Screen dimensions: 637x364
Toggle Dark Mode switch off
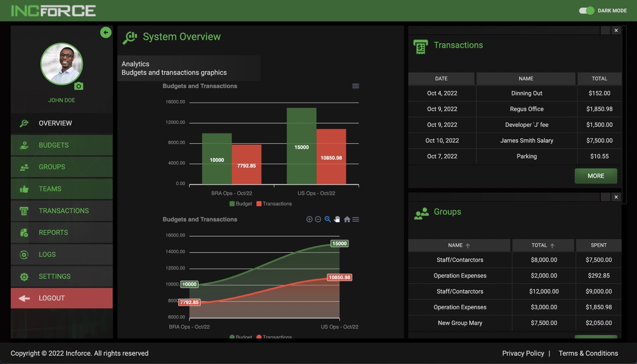pos(587,10)
